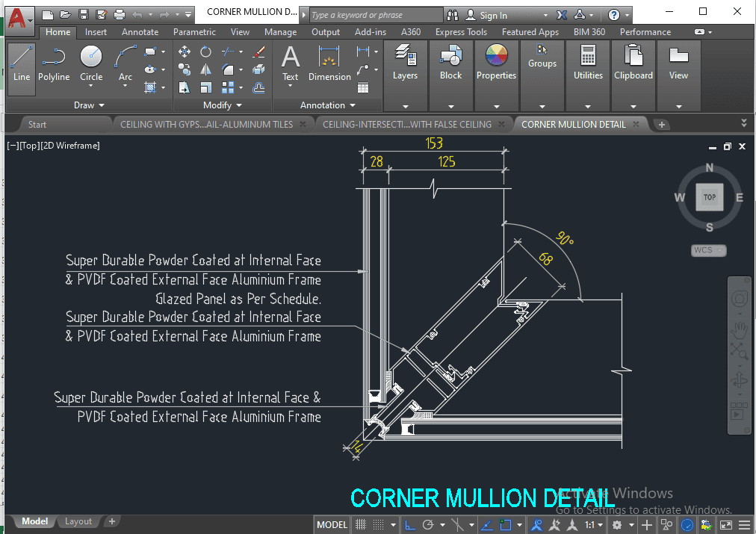
Task: Toggle Polar Tracking in status bar
Action: (429, 525)
